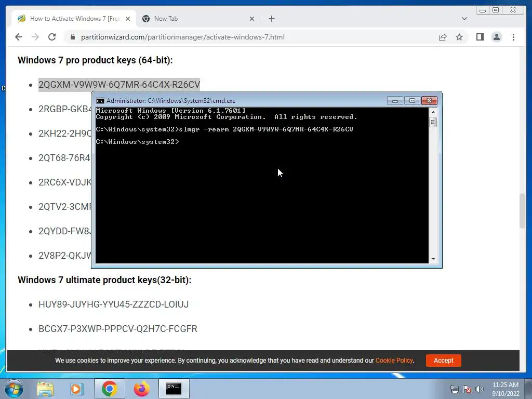Click the Windows 7 ultimate product keys heading

point(104,280)
